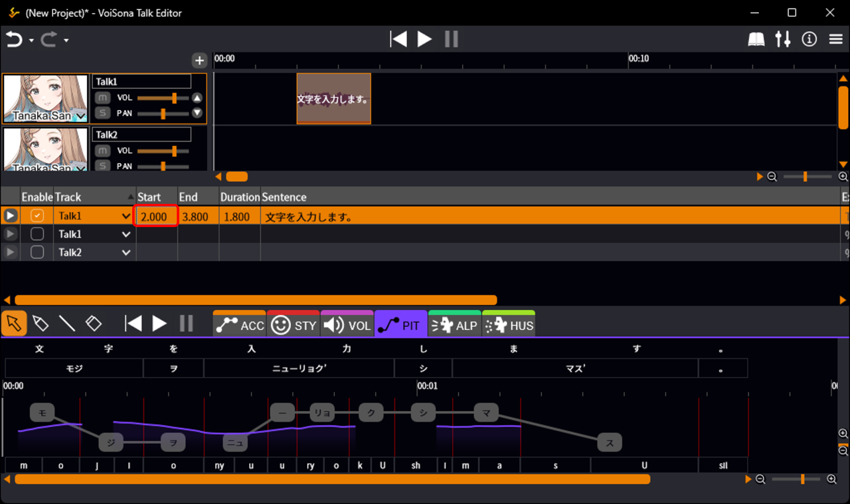Open Track dropdown in first sentence row
Viewport: 850px width, 504px height.
[126, 216]
